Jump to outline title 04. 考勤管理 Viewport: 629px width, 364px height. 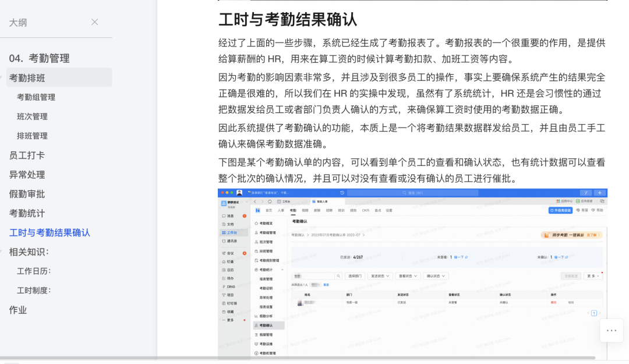point(40,59)
